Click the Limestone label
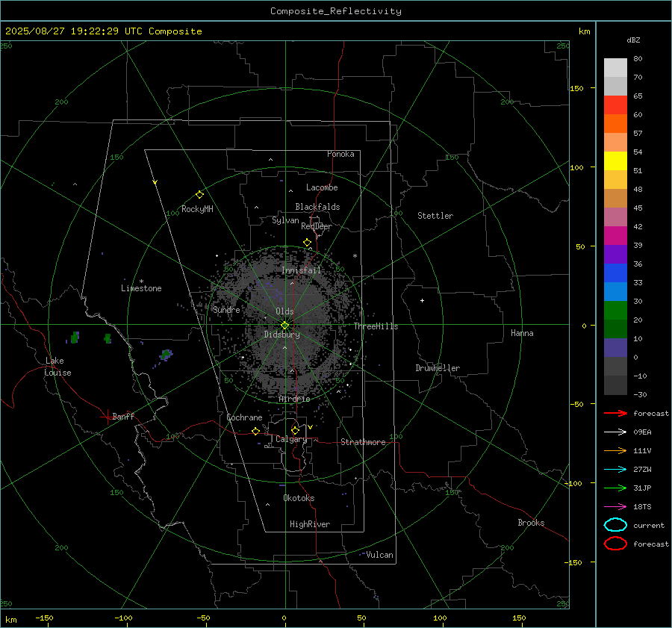This screenshot has width=672, height=628. [141, 288]
